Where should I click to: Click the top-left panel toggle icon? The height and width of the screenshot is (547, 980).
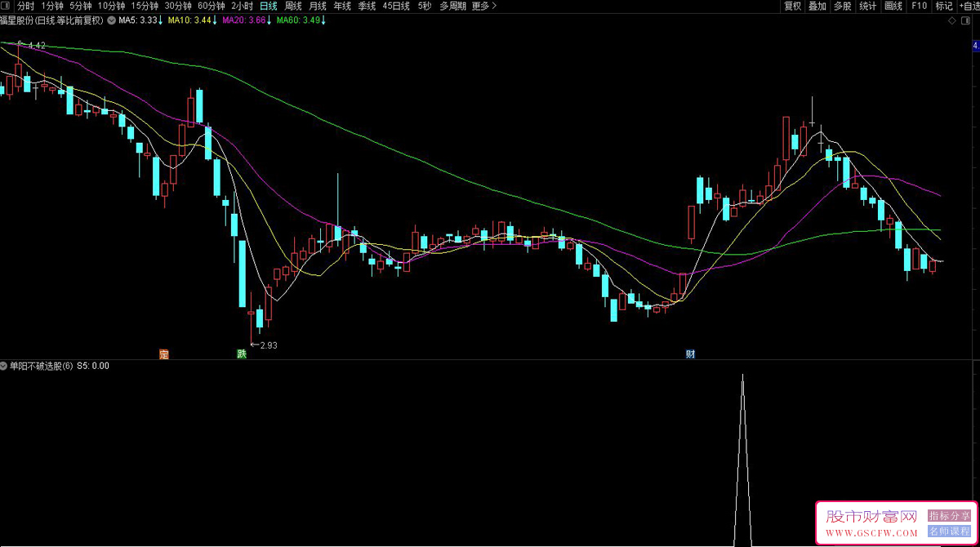[7, 6]
